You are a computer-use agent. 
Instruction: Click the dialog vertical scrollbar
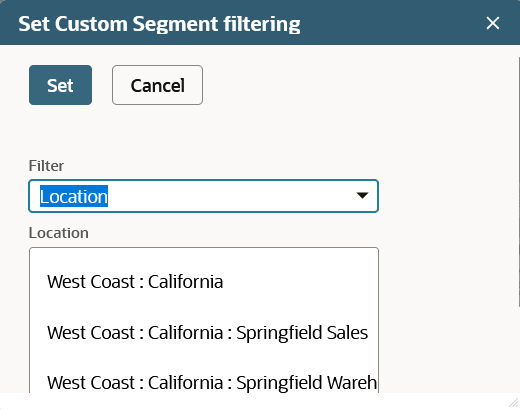click(518, 182)
